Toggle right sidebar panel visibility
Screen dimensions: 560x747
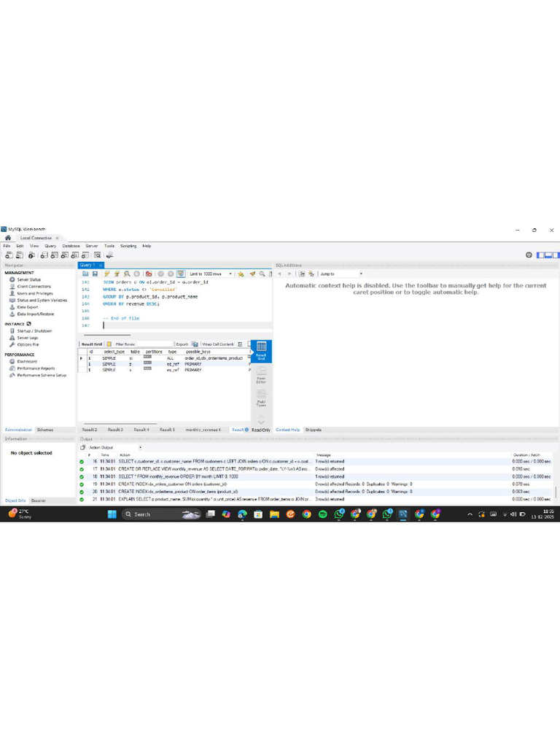click(x=556, y=255)
